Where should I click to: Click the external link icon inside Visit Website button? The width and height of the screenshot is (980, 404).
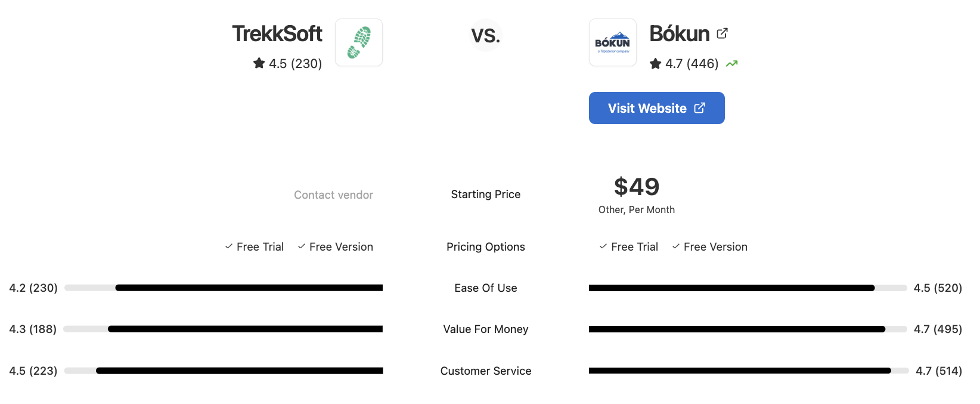click(x=699, y=108)
